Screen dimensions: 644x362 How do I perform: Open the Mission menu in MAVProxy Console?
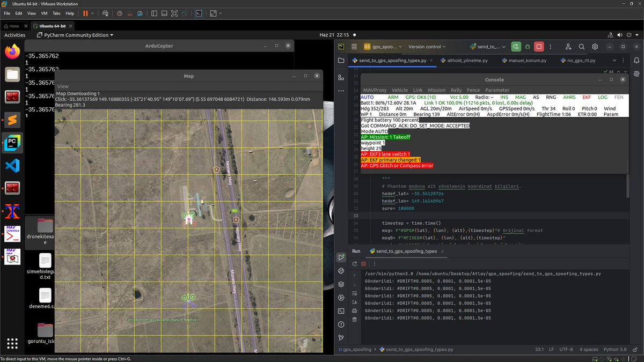(436, 90)
